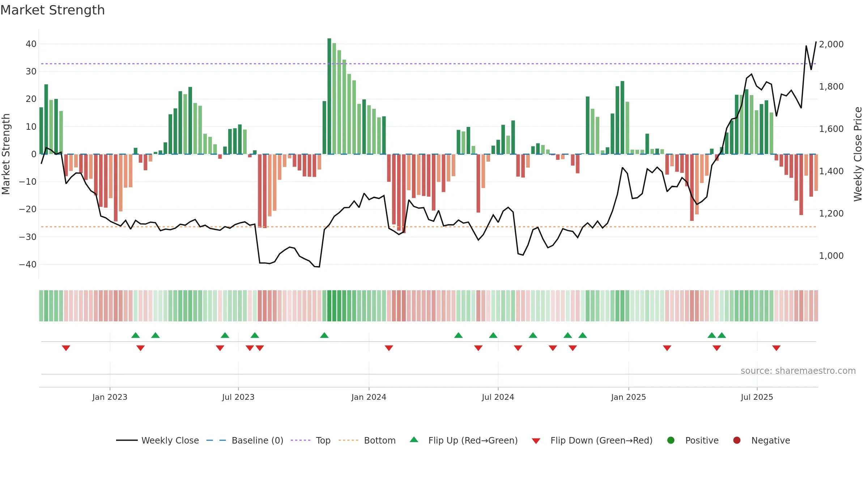Click the Market Strength chart title
Screen dimensions: 868x488
52,10
